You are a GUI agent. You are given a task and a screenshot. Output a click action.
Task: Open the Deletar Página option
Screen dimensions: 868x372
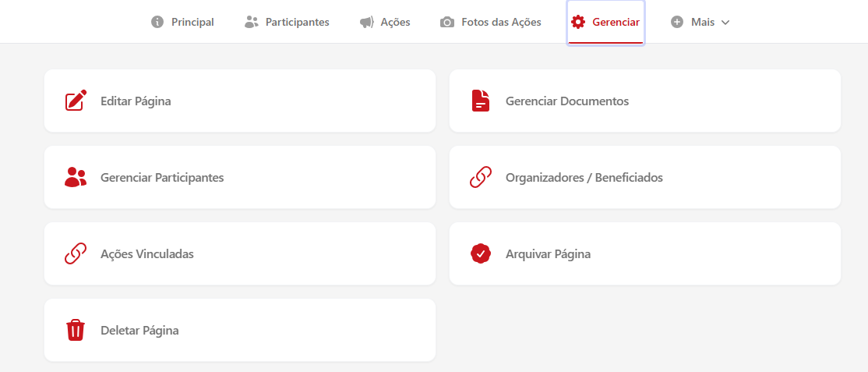[x=139, y=330]
